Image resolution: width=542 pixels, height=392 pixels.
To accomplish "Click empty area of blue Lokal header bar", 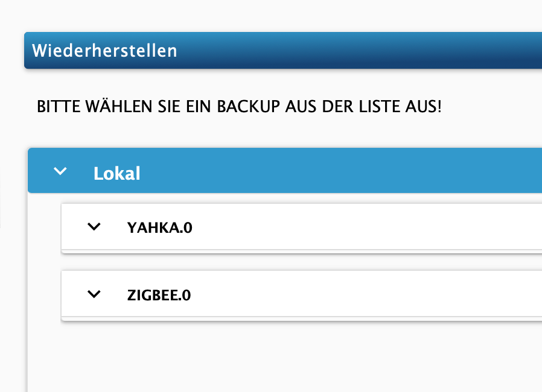I will coord(346,171).
